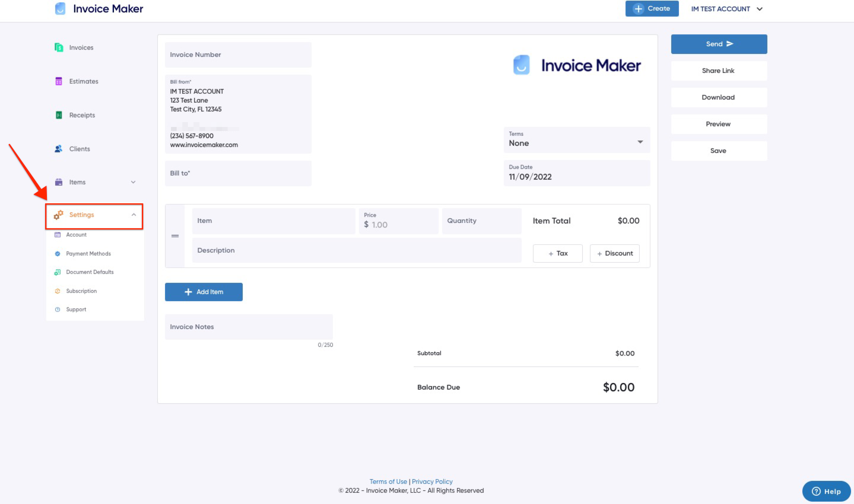Click the Price field
The width and height of the screenshot is (854, 504).
pos(399,221)
